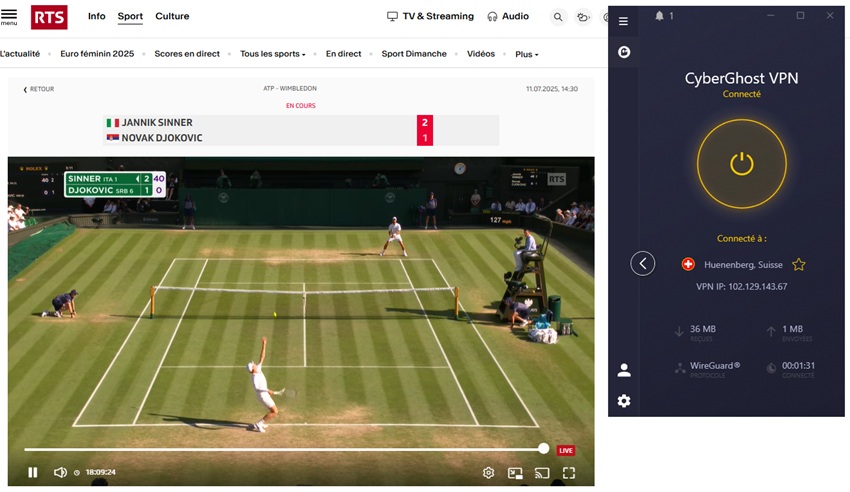Viewport: 850px width, 492px height.
Task: Pause the live tennis stream
Action: pyautogui.click(x=33, y=472)
